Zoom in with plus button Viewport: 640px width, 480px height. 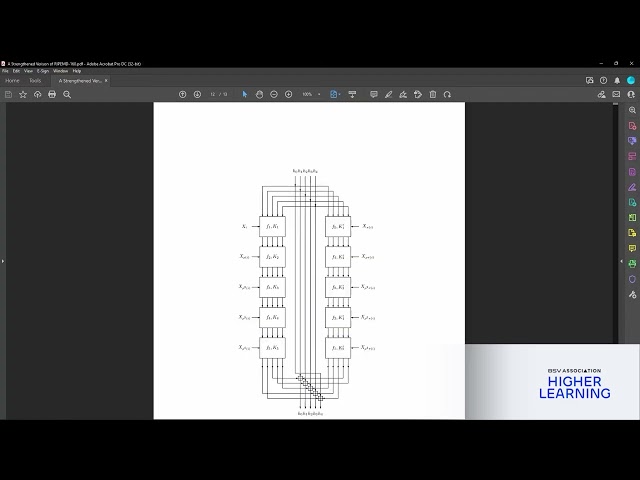[289, 94]
